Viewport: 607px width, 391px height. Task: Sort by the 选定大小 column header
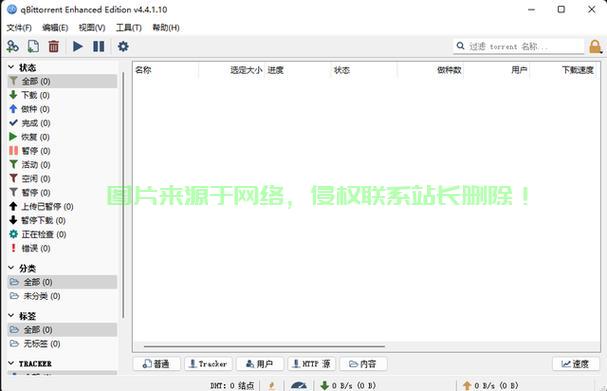(232, 70)
